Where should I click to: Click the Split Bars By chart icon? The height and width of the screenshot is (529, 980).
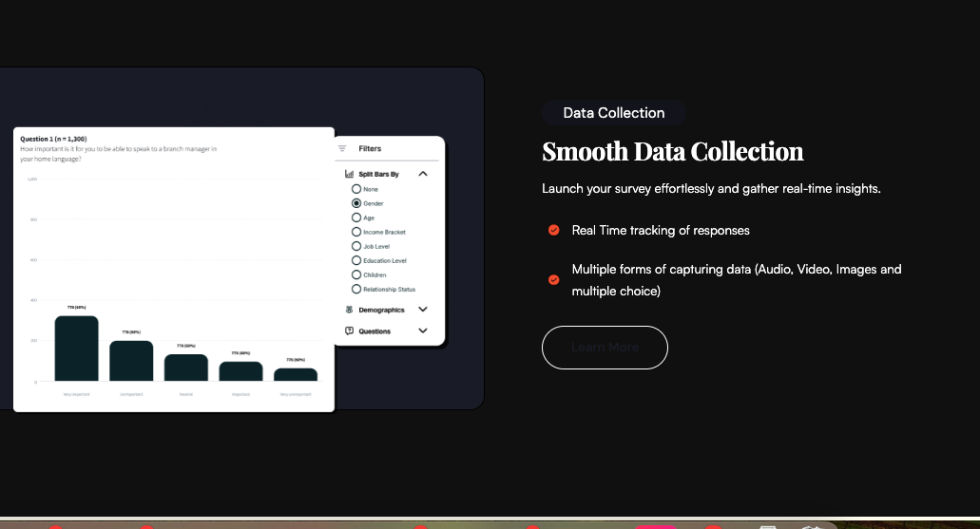coord(350,174)
